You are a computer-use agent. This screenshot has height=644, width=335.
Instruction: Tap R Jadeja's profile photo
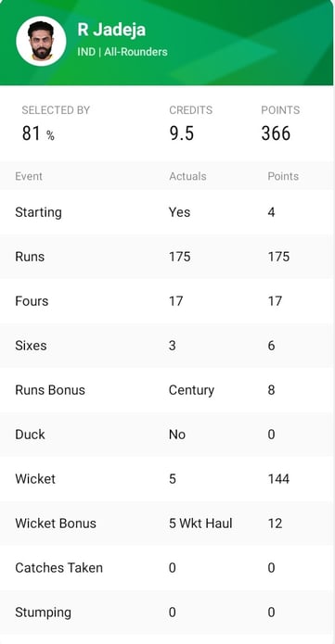point(41,41)
